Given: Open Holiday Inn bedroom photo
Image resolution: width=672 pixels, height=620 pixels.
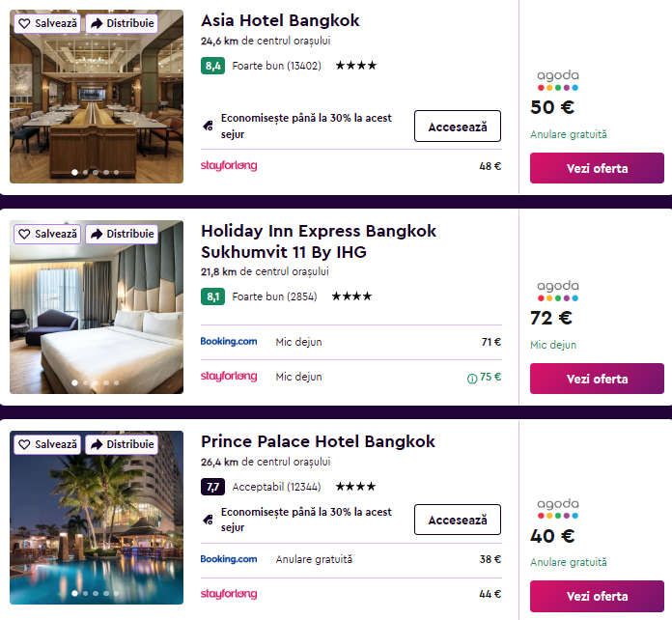Looking at the screenshot, I should (x=97, y=307).
